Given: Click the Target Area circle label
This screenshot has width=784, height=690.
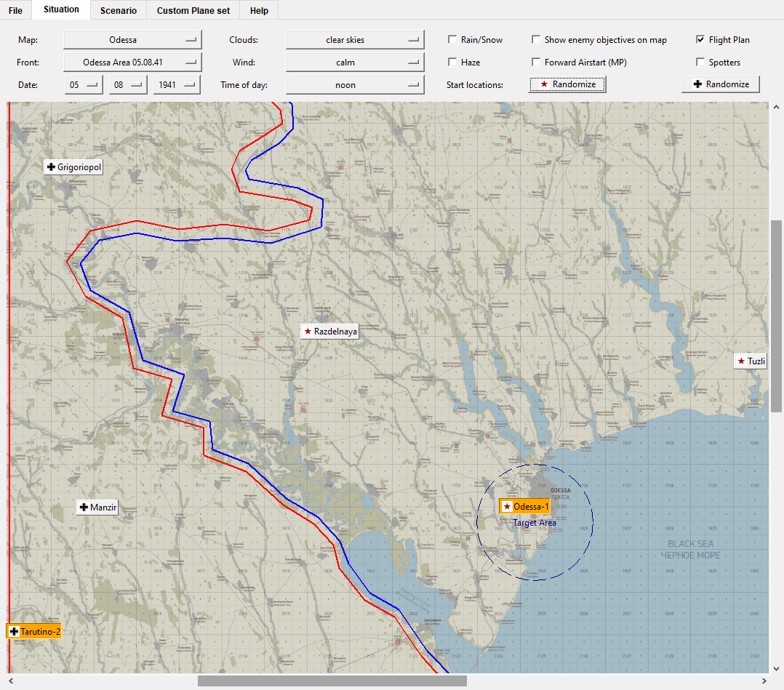Looking at the screenshot, I should 535,523.
